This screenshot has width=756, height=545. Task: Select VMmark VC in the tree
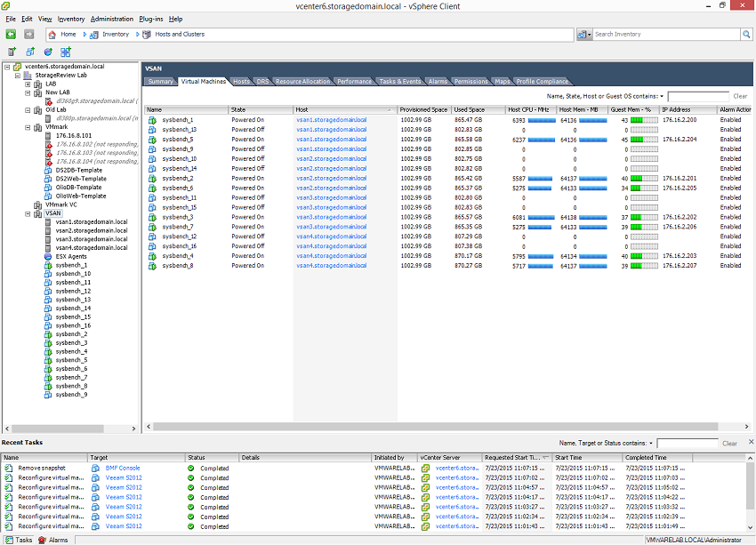(60, 204)
